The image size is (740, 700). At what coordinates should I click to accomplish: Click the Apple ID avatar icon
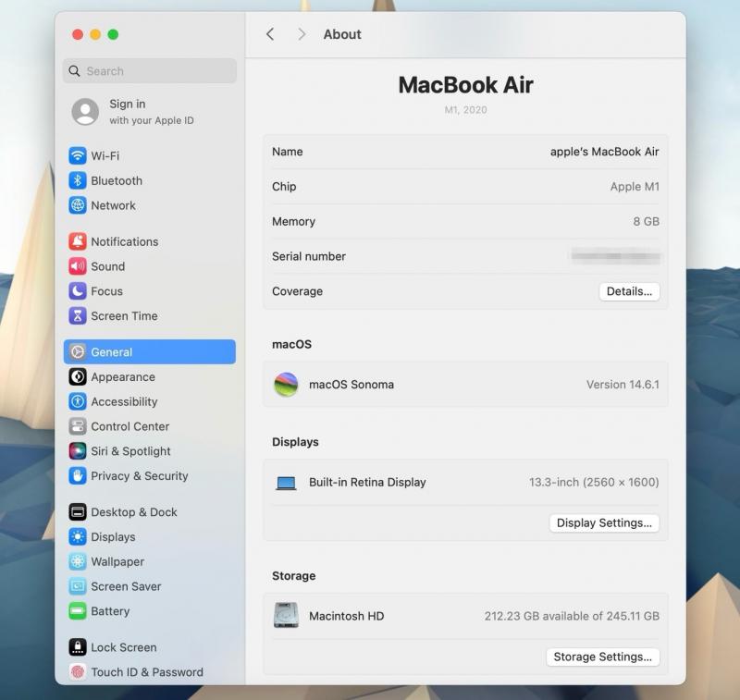coord(85,111)
